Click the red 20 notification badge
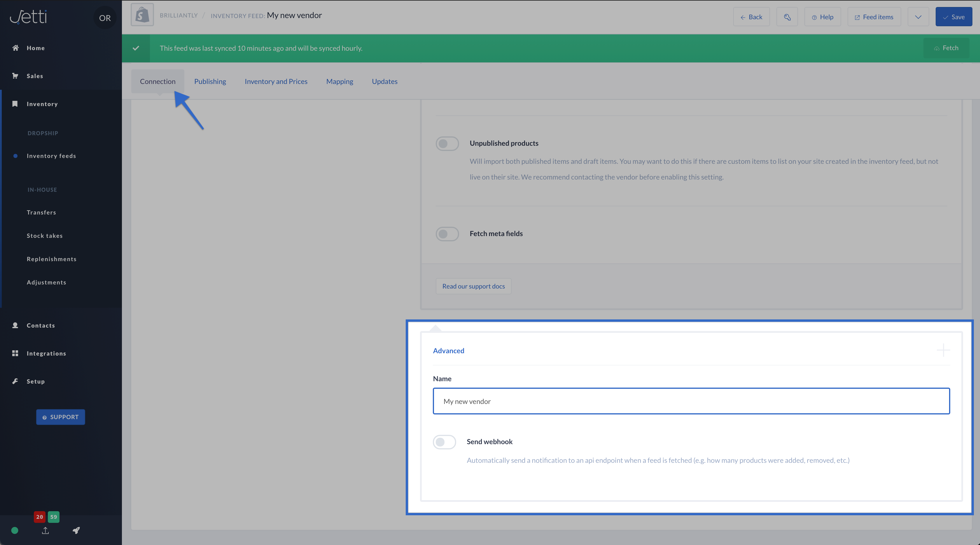This screenshot has width=980, height=545. tap(40, 517)
